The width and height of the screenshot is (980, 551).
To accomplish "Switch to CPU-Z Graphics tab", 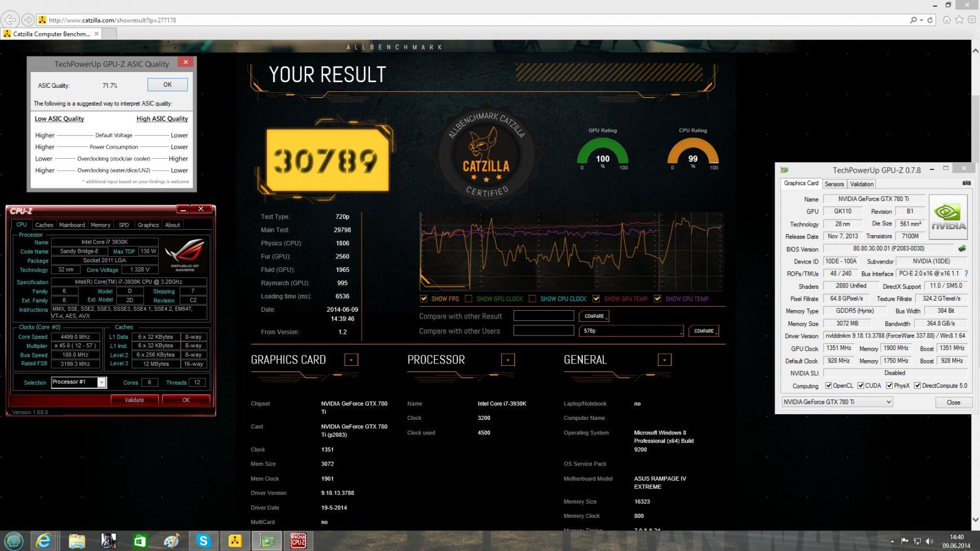I will (x=148, y=225).
